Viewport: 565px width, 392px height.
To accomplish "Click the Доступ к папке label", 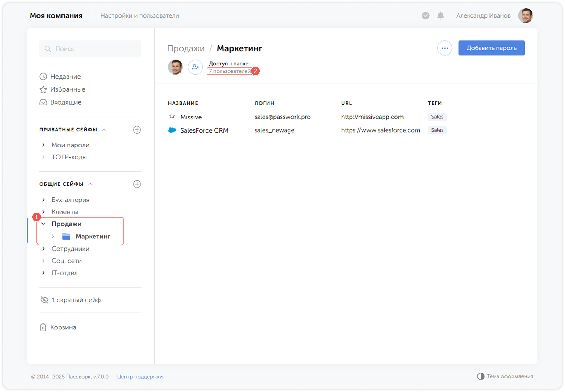I will pos(229,64).
